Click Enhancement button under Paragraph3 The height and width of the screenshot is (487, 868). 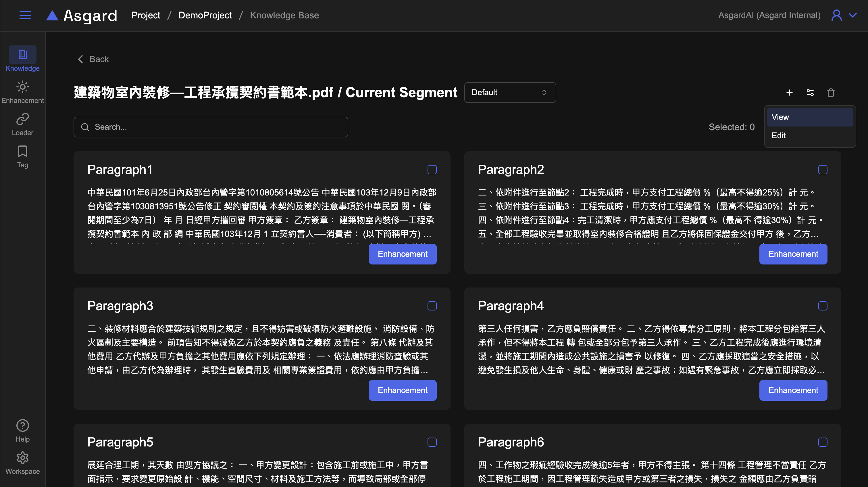[402, 390]
